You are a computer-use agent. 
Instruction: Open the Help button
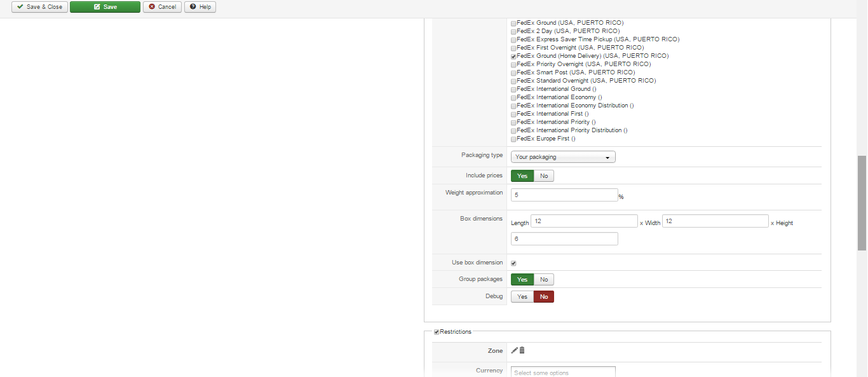coord(200,7)
